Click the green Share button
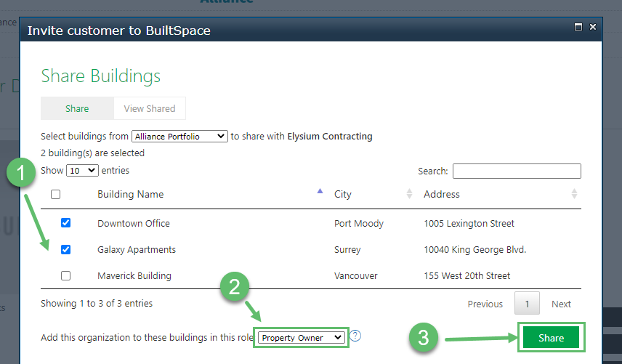This screenshot has height=364, width=622. [551, 338]
